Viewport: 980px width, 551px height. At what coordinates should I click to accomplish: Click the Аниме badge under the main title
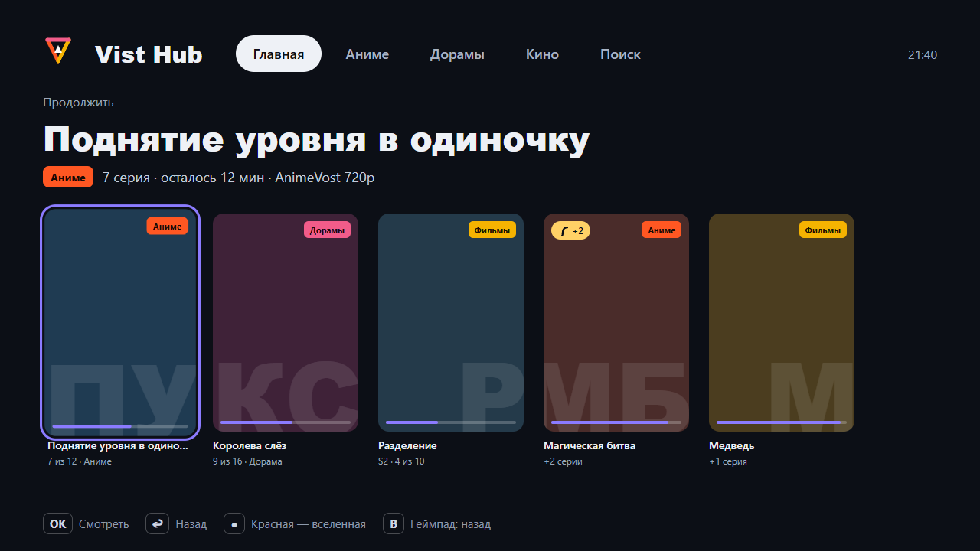pos(68,177)
